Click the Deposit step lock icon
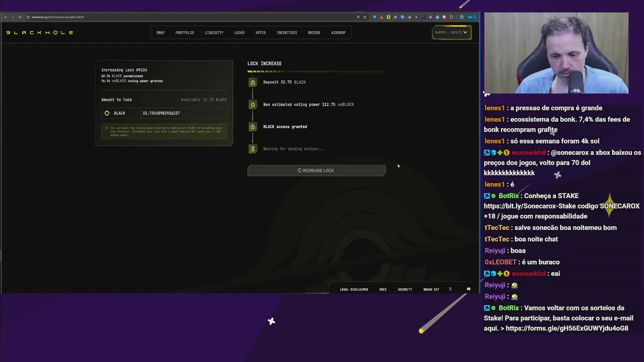 [253, 82]
